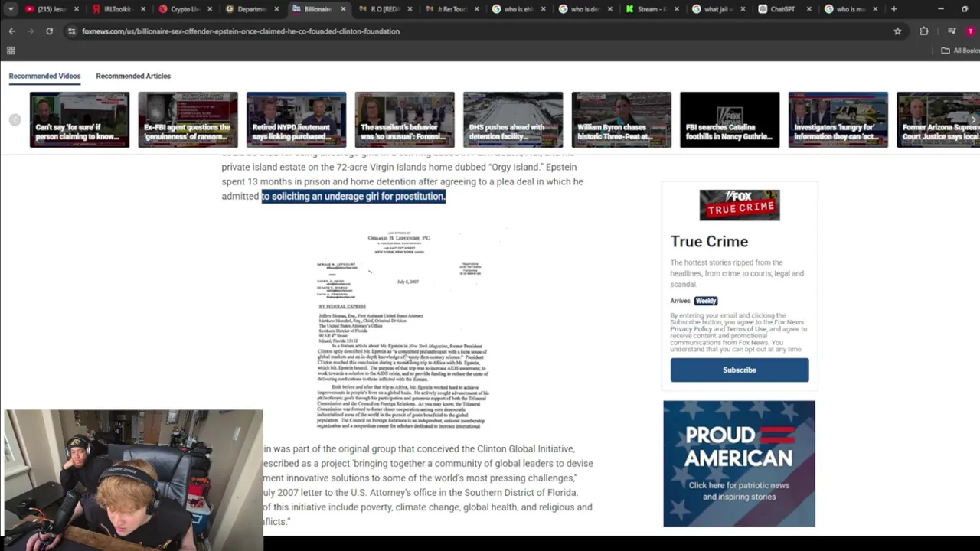The image size is (980, 551).
Task: Open the media control icon in toolbar
Action: click(x=952, y=31)
